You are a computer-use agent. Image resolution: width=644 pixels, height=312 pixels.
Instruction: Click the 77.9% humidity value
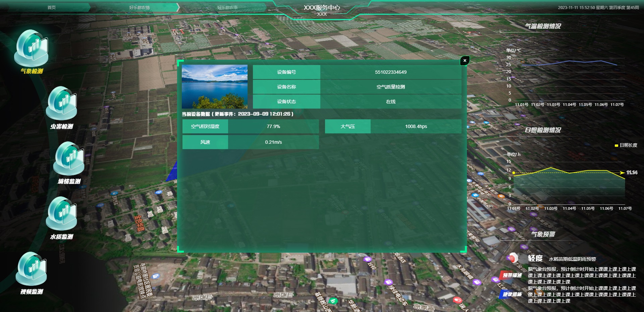point(273,126)
